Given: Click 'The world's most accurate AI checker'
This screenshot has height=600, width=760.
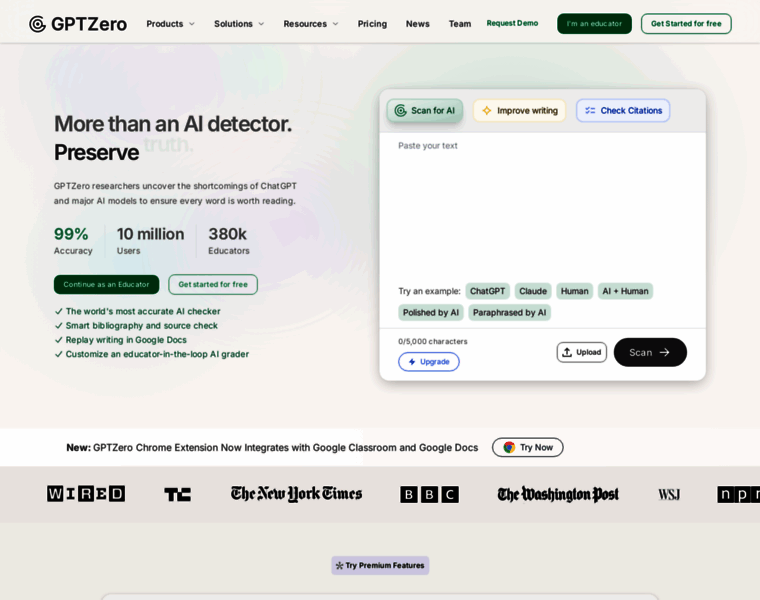Looking at the screenshot, I should tap(143, 311).
